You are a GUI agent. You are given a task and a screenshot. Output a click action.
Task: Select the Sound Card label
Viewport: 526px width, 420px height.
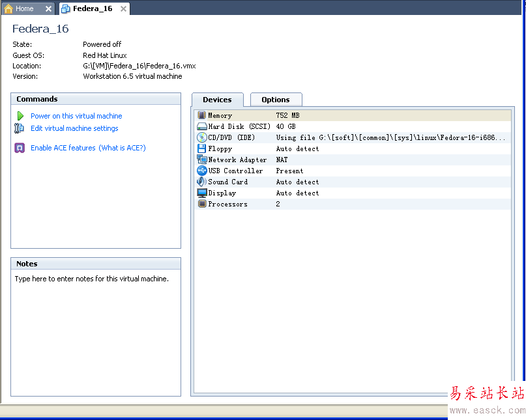tap(227, 182)
